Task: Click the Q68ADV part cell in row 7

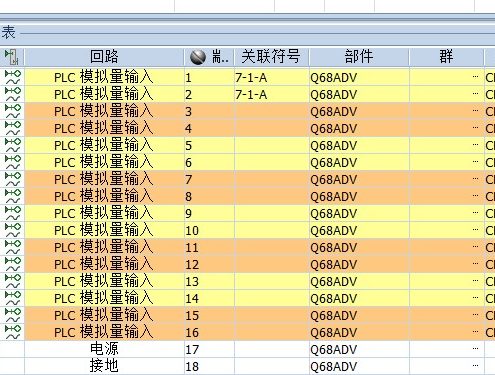Action: 359,179
